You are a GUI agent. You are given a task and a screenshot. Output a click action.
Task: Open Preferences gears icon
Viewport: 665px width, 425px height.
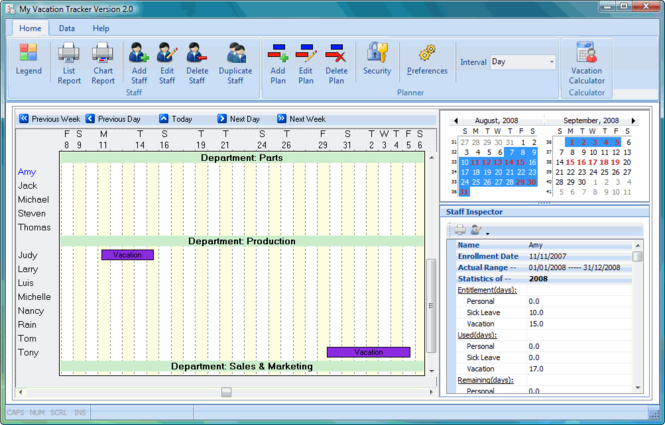[427, 59]
